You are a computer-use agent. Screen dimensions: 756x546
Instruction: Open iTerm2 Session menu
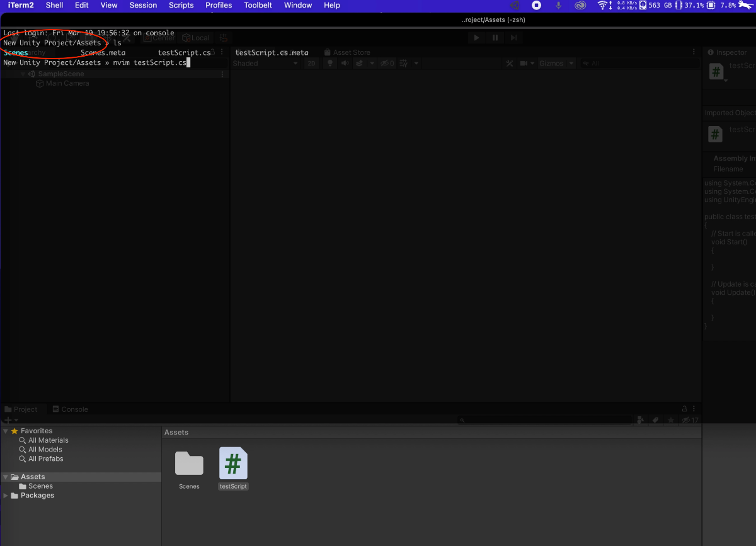click(x=143, y=5)
